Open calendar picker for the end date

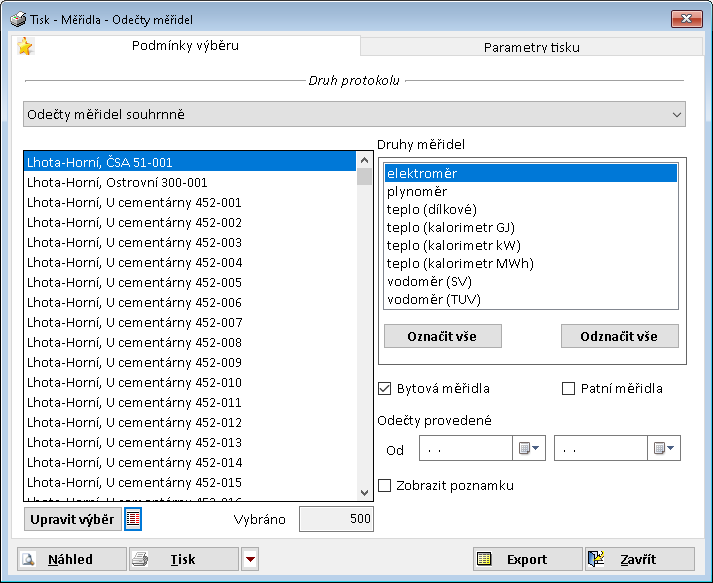tap(664, 449)
